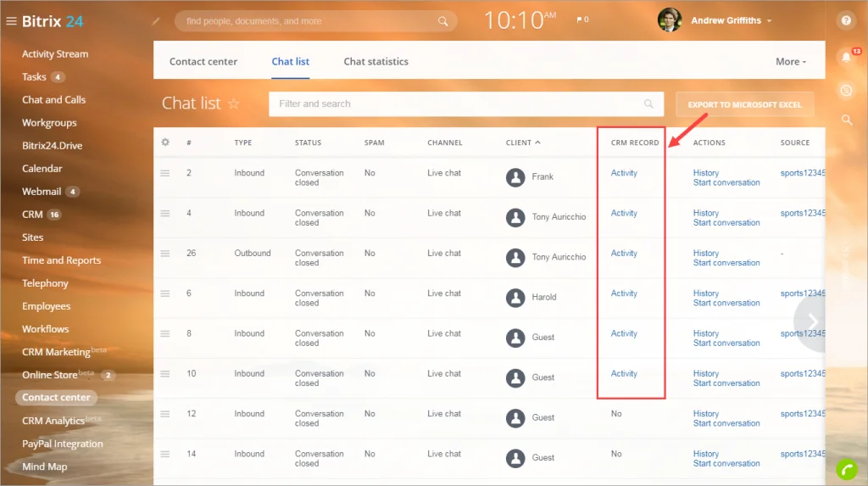
Task: Open Mind Map in sidebar
Action: (x=44, y=466)
